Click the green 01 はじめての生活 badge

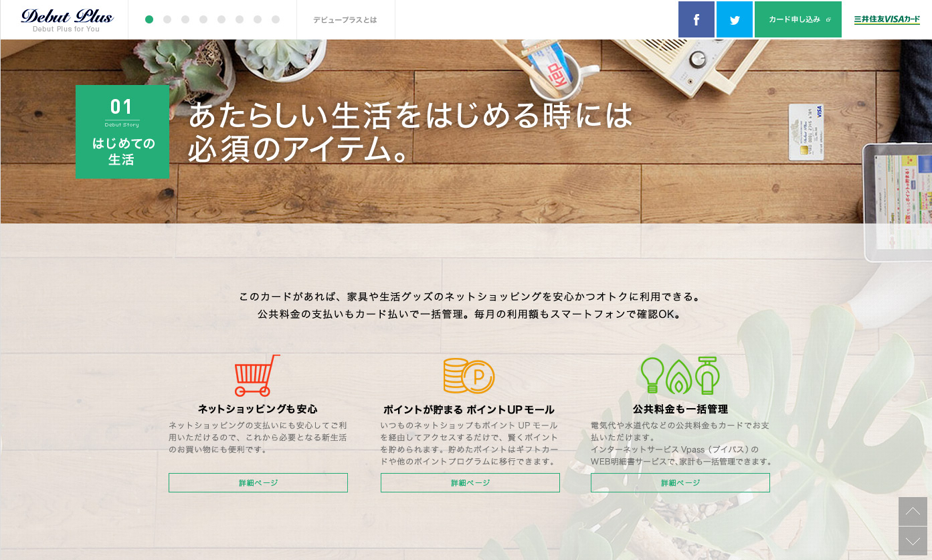122,132
